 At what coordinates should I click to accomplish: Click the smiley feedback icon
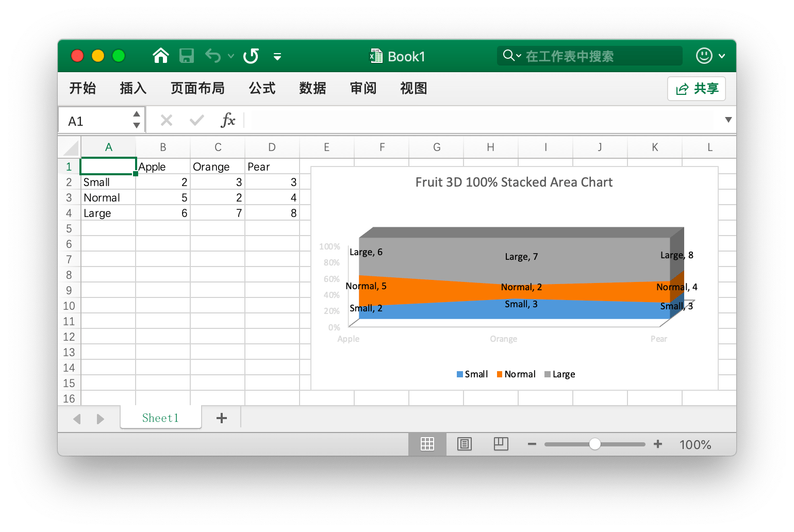[x=704, y=56]
